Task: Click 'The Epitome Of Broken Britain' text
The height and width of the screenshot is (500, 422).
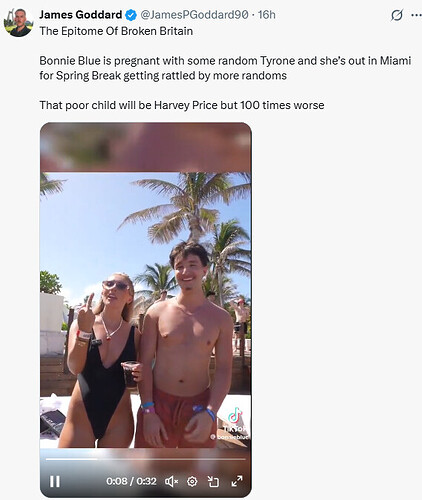Action: tap(116, 31)
